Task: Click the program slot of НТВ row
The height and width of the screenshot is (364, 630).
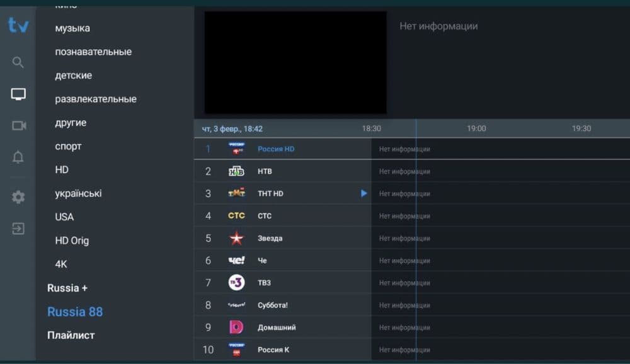Action: [x=501, y=171]
